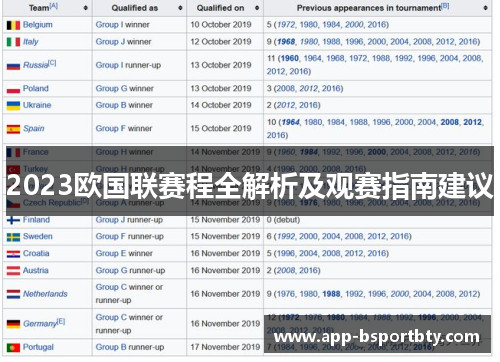The image size is (500, 362).
Task: Open 2008 link in Austria row
Action: click(x=286, y=270)
